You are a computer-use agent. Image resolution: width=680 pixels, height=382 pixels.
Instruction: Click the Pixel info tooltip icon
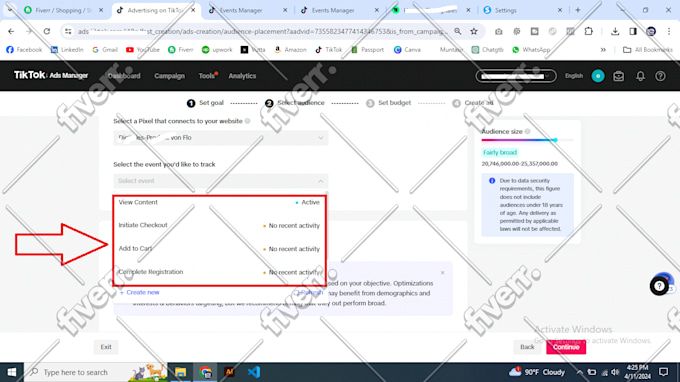pyautogui.click(x=248, y=121)
